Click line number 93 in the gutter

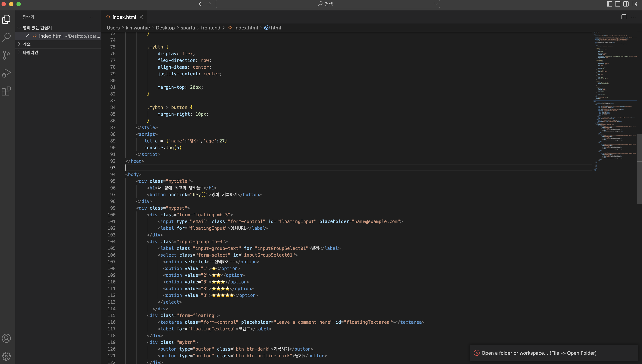pos(113,168)
